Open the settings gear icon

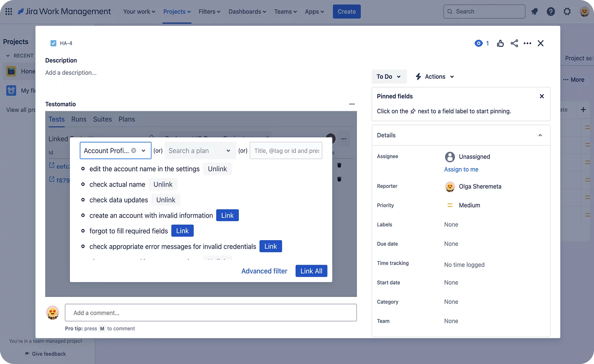pyautogui.click(x=567, y=12)
